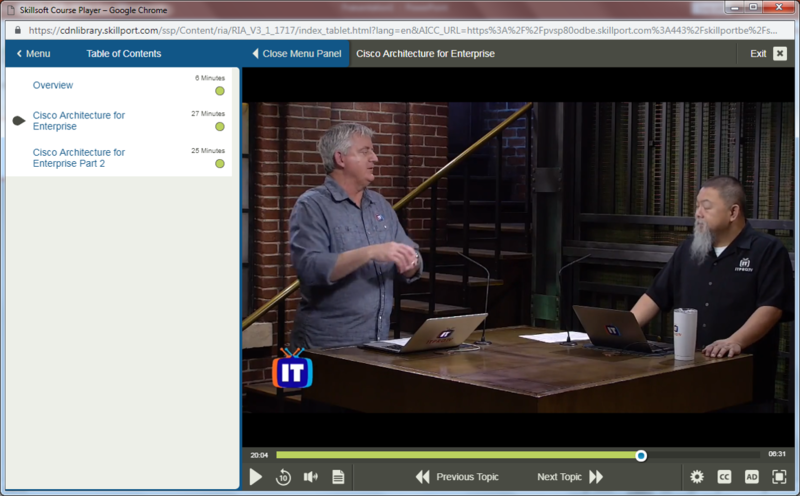Screen dimensions: 800x496
Task: Click the browser address bar URL
Action: coord(403,31)
